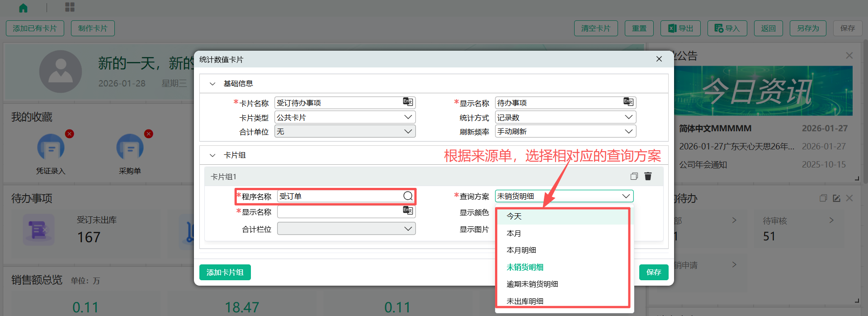
Task: Expand the 卡片类型 dropdown
Action: point(408,117)
